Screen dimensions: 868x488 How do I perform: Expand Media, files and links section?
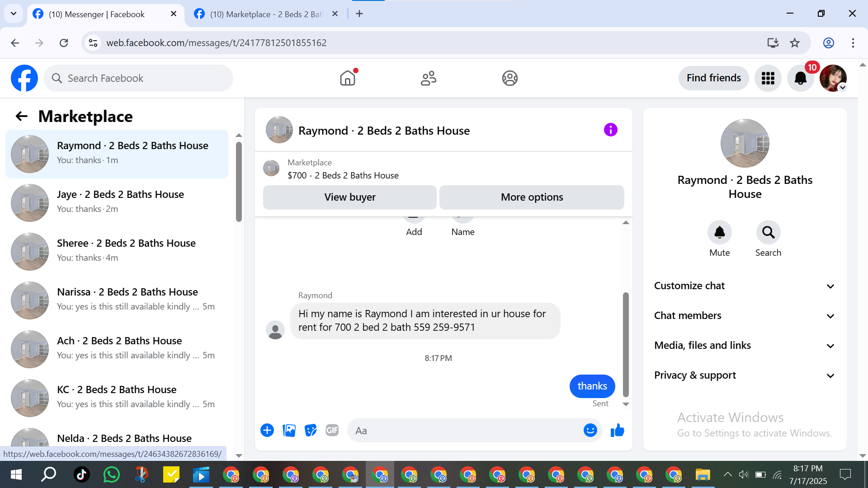[x=745, y=346]
